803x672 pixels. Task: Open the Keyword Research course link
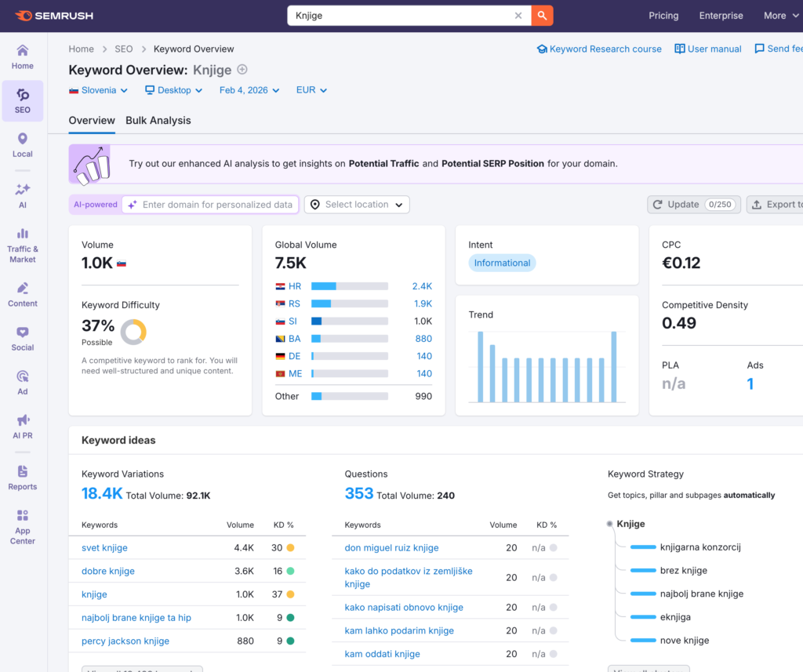pos(599,49)
